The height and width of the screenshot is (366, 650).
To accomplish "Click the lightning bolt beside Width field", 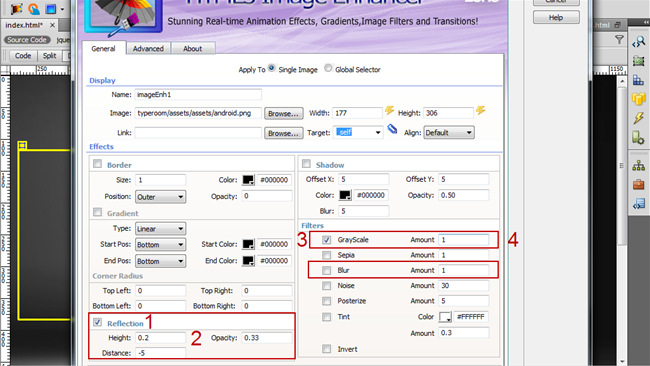I will coord(389,111).
